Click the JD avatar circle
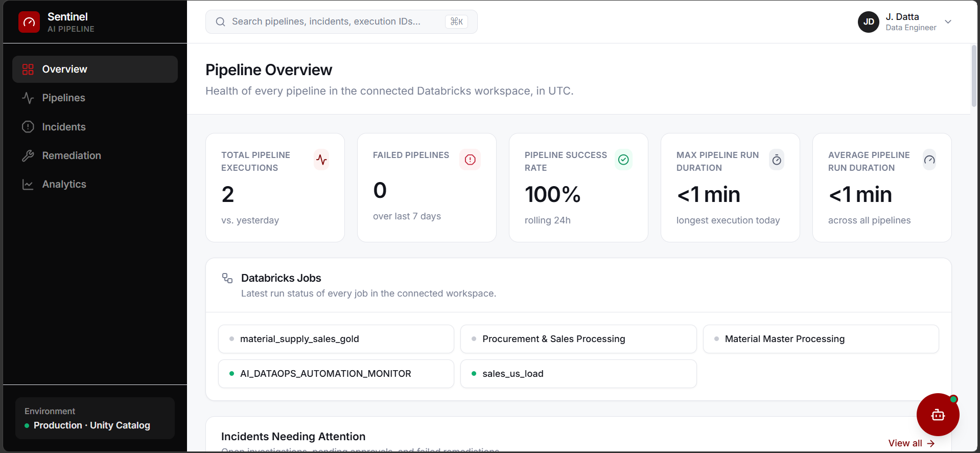The height and width of the screenshot is (453, 980). click(x=869, y=22)
